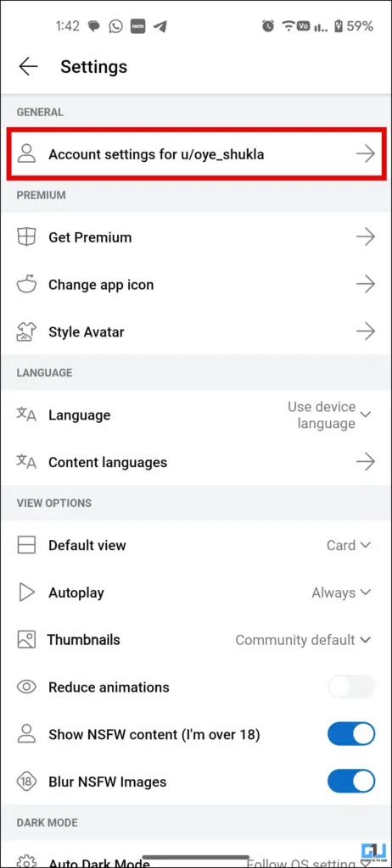Click the Thumbnails picture icon
The image size is (392, 868).
point(26,640)
